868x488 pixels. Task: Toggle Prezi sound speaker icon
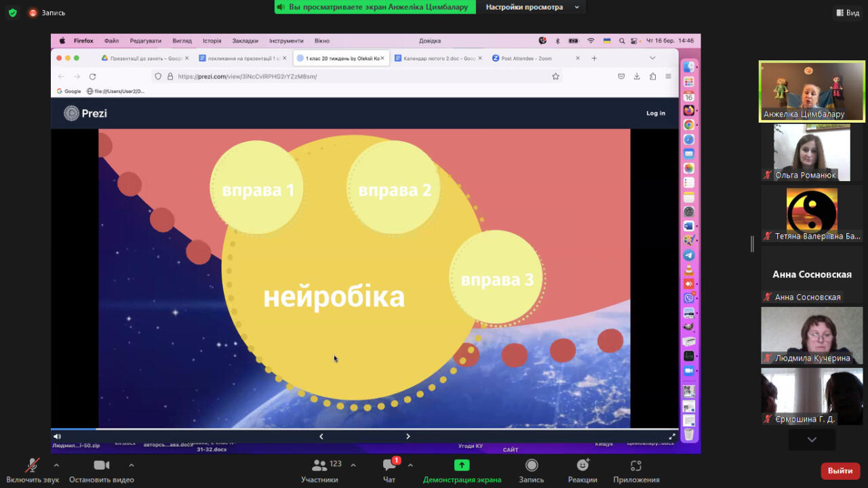57,436
